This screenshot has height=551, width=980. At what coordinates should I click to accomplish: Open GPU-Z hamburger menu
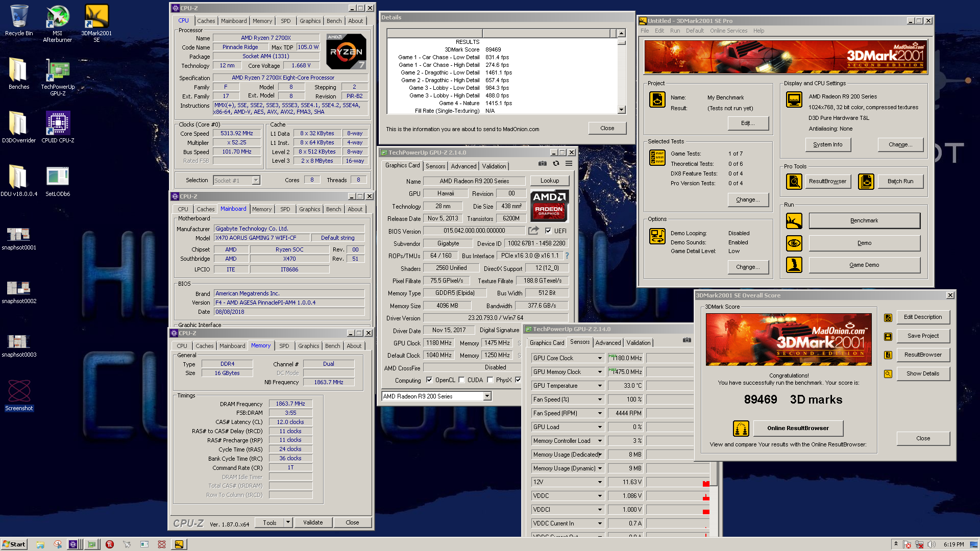(x=569, y=164)
